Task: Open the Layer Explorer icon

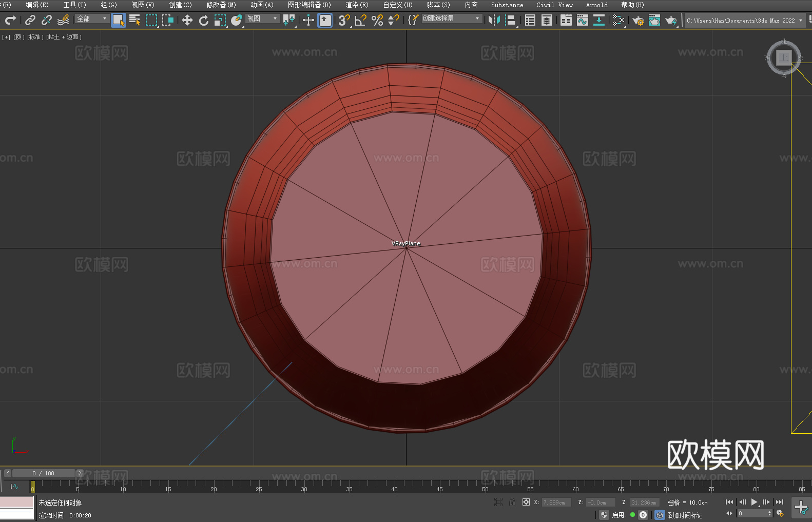Action: (547, 21)
